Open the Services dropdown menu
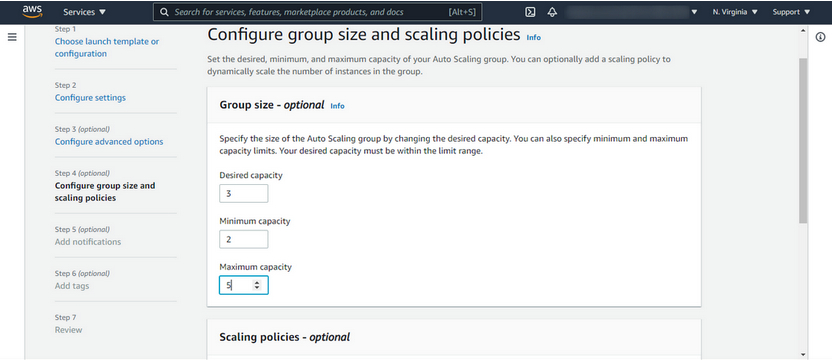Image resolution: width=832 pixels, height=360 pixels. coord(84,12)
